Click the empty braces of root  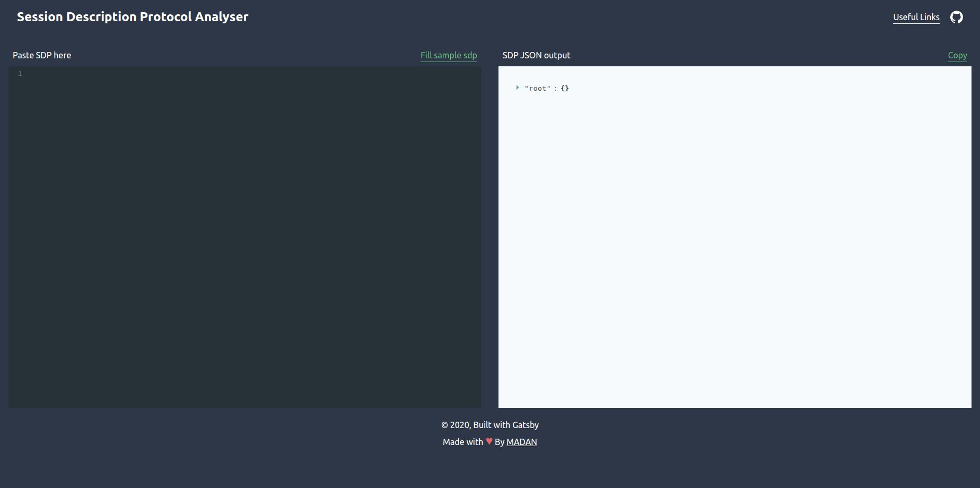pos(565,89)
